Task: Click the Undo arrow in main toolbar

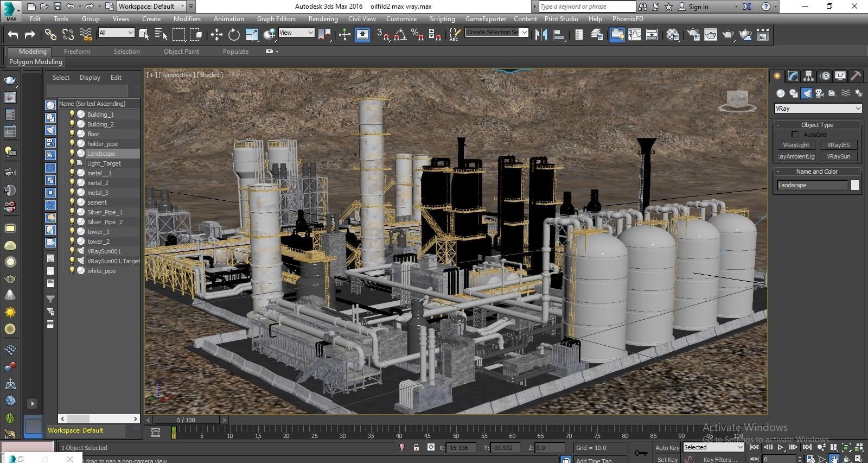Action: pyautogui.click(x=13, y=35)
